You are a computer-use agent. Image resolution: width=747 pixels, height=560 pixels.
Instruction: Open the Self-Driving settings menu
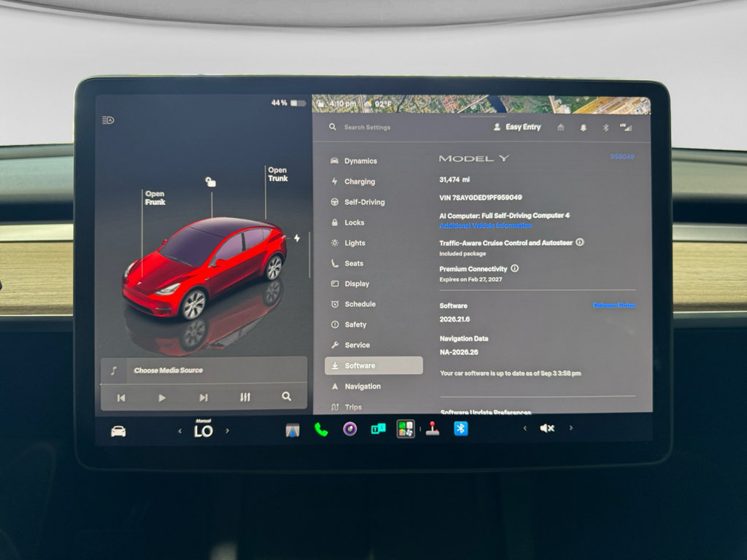coord(357,202)
